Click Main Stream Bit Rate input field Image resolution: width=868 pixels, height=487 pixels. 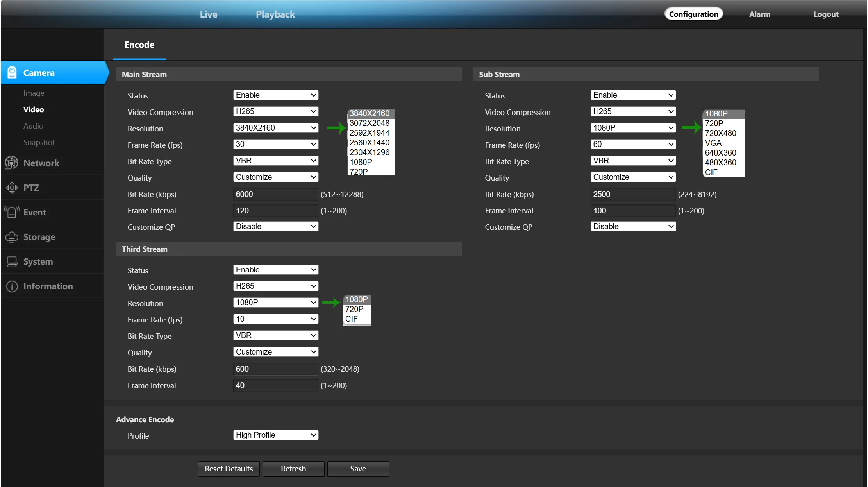[275, 194]
